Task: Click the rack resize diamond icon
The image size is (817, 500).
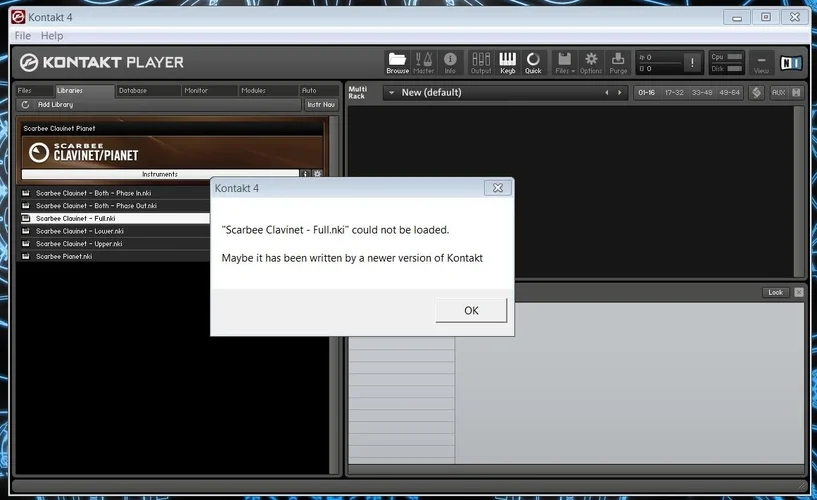Action: click(x=756, y=93)
